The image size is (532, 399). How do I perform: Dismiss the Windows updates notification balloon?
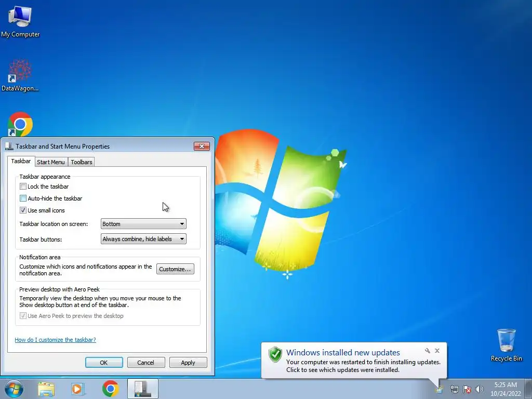(x=437, y=351)
